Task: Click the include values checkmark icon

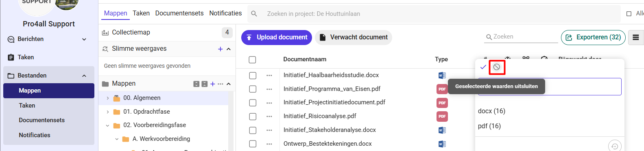Action: pos(483,67)
